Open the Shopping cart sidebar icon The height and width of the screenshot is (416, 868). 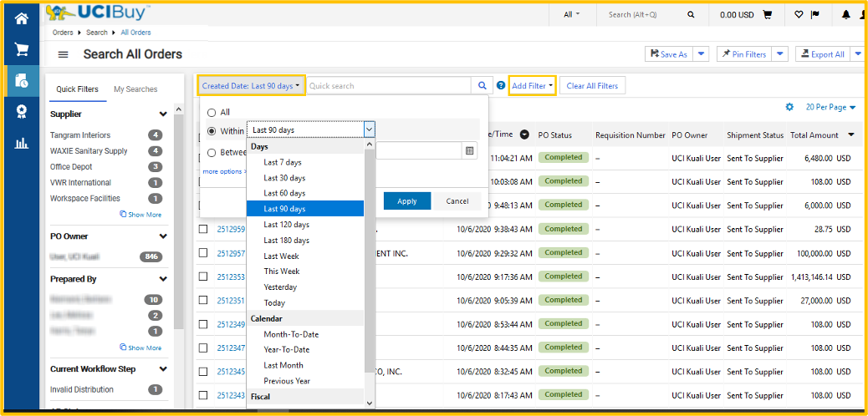tap(22, 50)
